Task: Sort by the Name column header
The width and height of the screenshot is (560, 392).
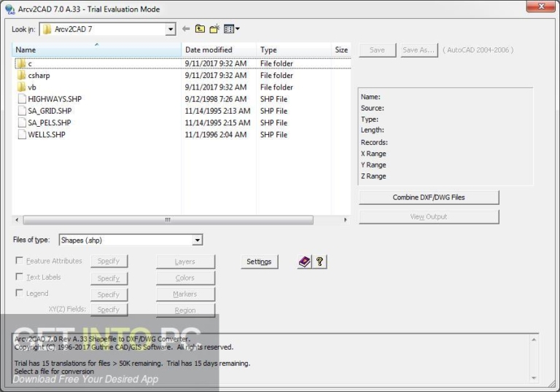Action: click(x=97, y=50)
